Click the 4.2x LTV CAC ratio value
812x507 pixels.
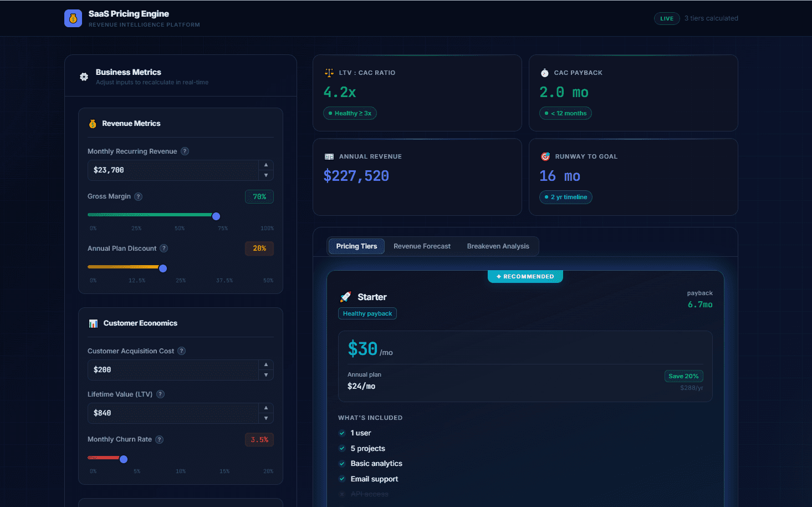(340, 92)
